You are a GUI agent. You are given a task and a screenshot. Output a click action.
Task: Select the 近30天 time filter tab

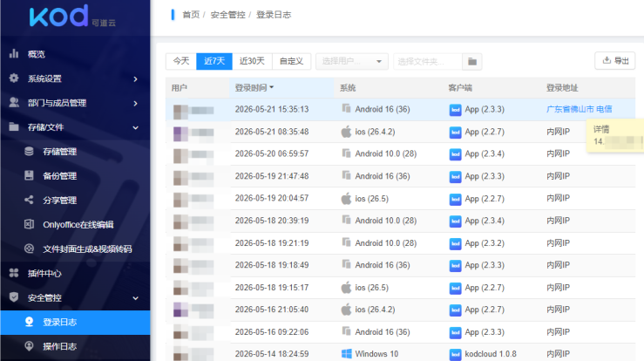pos(252,61)
